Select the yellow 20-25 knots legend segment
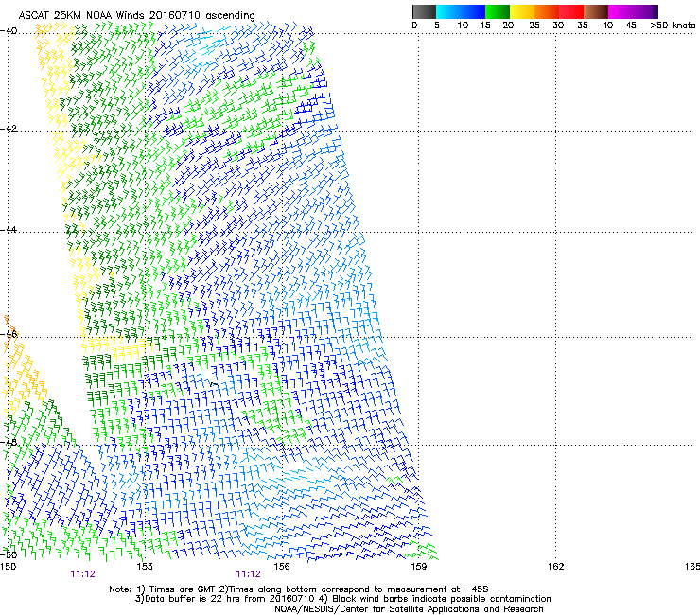The width and height of the screenshot is (700, 615). coord(522,11)
